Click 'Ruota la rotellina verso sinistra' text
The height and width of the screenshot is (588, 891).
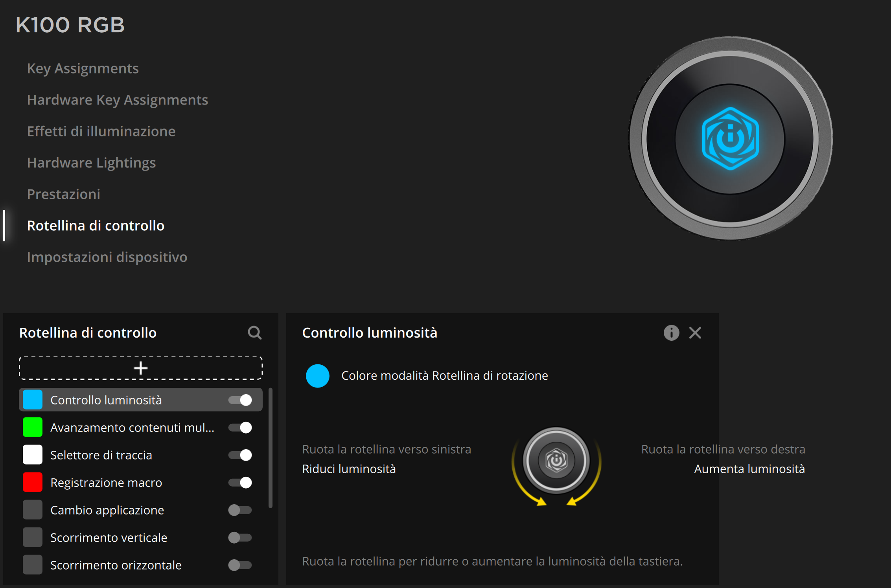pyautogui.click(x=387, y=449)
